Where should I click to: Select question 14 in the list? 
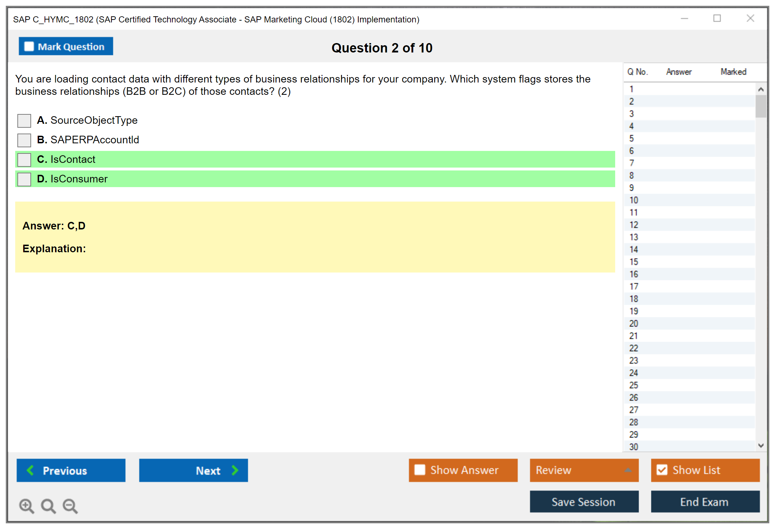[x=634, y=249]
